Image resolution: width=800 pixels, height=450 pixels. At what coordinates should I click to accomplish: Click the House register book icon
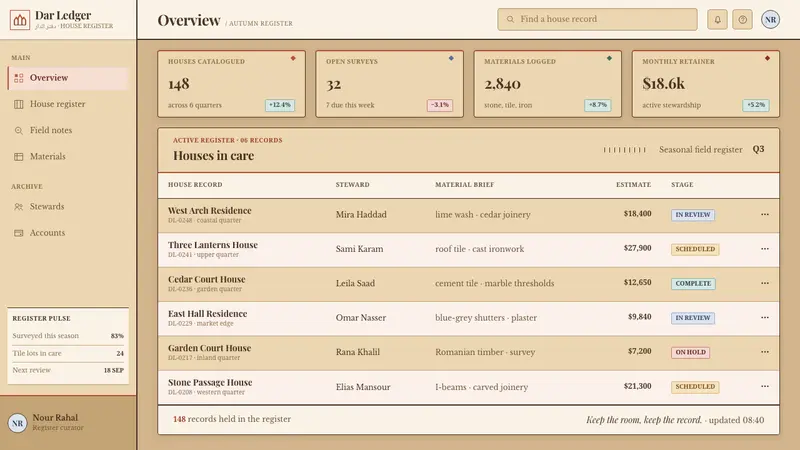click(19, 104)
